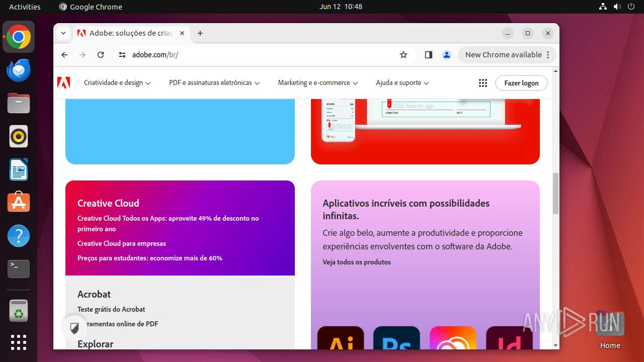This screenshot has height=362, width=644.
Task: Click the scrollbar up arrow
Action: (555, 71)
